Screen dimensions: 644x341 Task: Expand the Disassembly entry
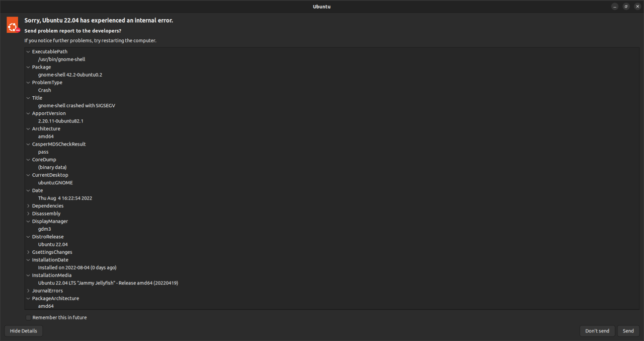click(28, 214)
